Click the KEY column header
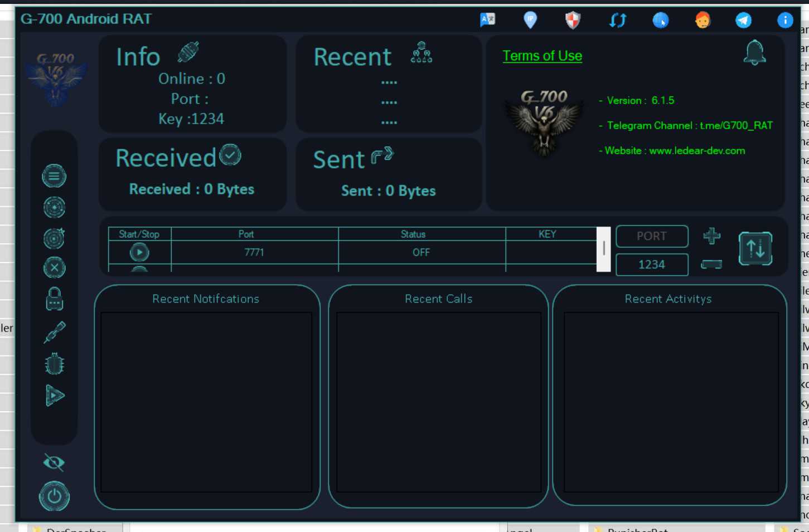 pyautogui.click(x=551, y=235)
